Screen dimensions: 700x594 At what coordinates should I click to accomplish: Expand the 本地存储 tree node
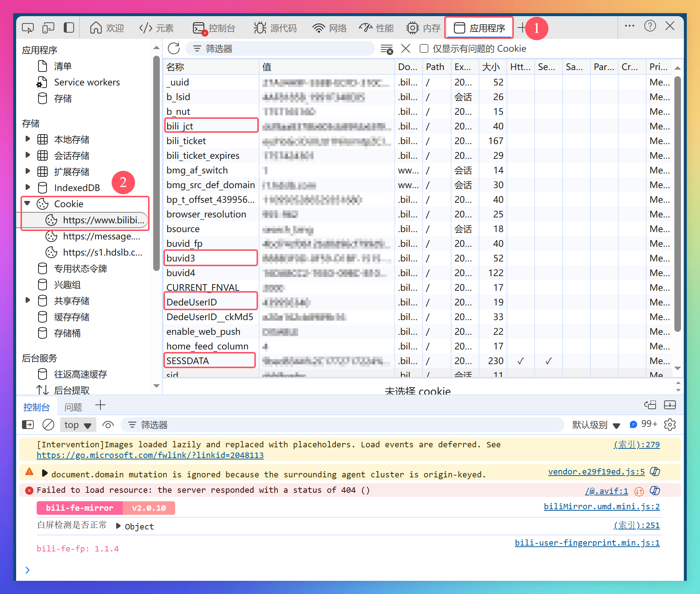tap(27, 139)
